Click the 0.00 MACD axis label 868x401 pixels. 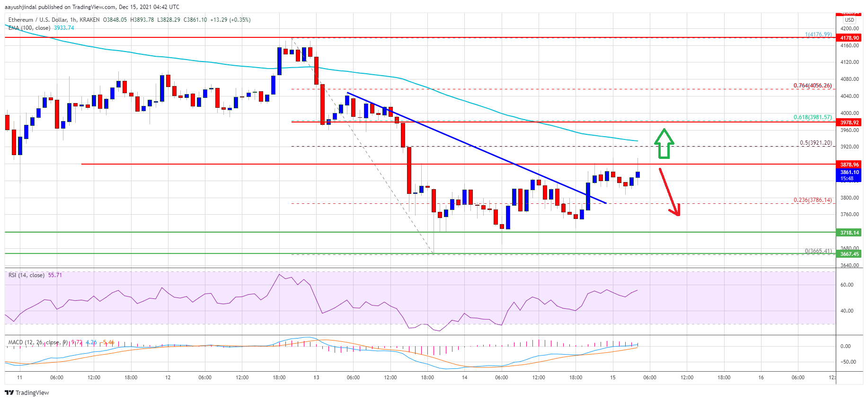click(x=845, y=346)
